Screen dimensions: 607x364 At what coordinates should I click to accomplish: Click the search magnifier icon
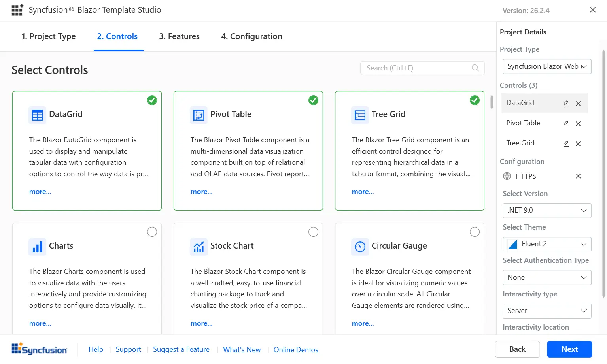click(475, 68)
